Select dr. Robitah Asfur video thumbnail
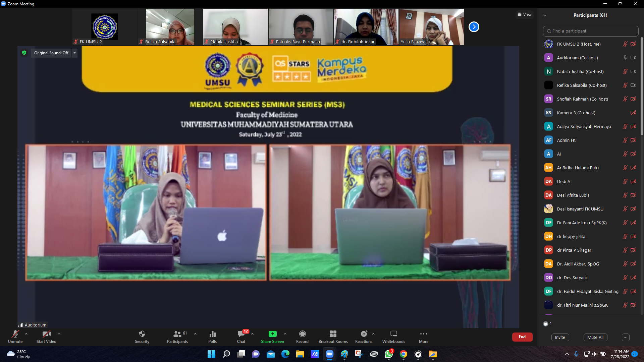Image resolution: width=644 pixels, height=362 pixels. tap(366, 27)
